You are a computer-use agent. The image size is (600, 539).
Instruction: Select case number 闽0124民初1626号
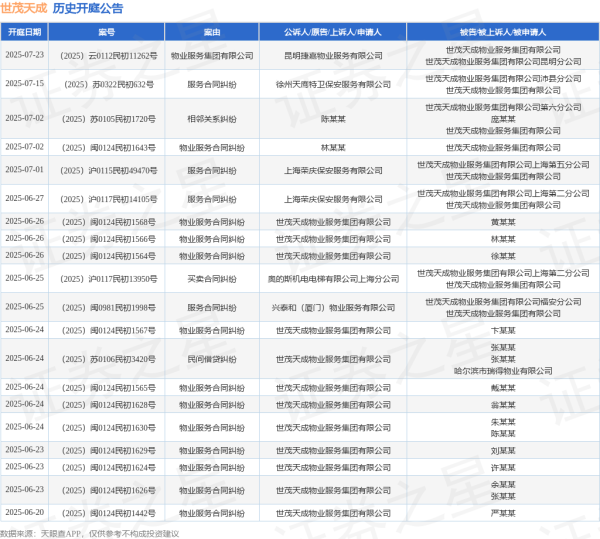[x=109, y=490]
